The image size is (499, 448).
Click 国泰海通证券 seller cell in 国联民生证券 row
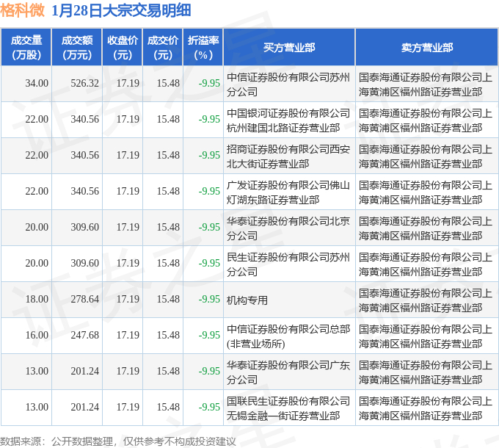[x=426, y=408]
